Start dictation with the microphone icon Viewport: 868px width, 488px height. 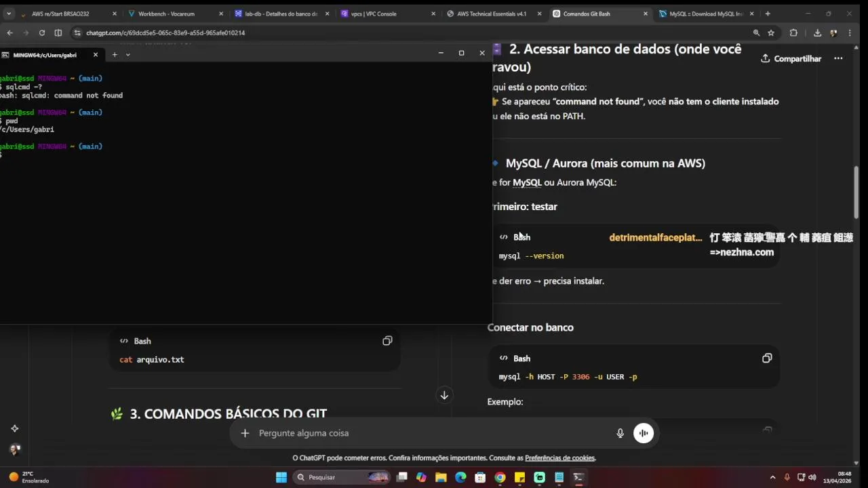[x=620, y=433]
